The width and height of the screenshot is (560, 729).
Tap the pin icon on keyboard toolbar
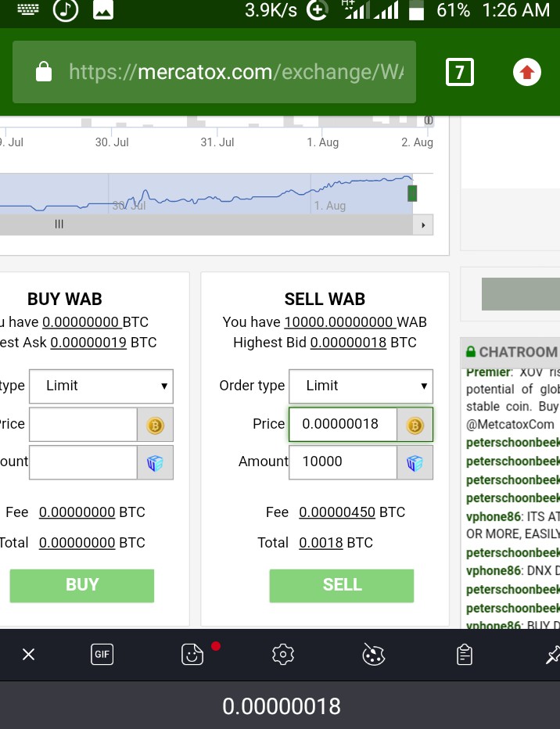(552, 655)
